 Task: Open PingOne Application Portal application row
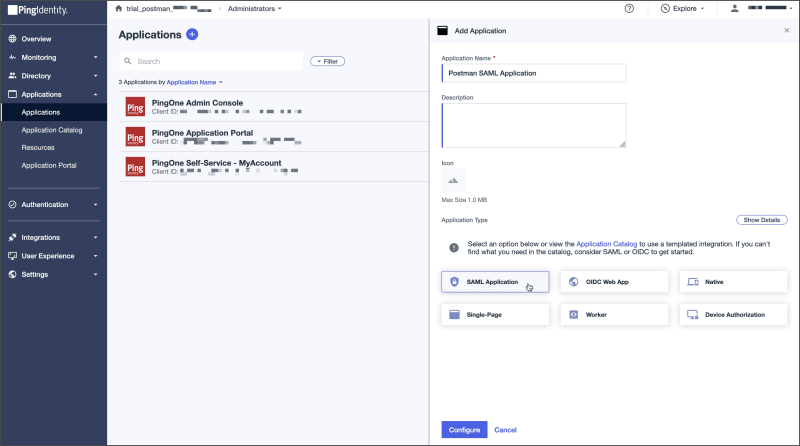(274, 137)
